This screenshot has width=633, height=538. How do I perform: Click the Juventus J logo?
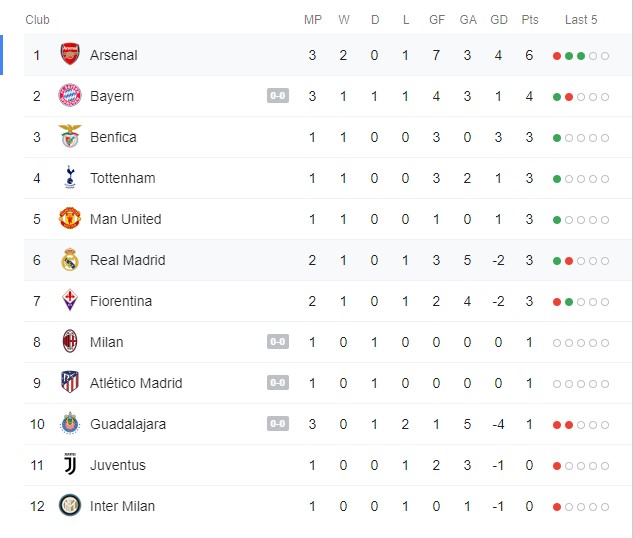coord(70,464)
